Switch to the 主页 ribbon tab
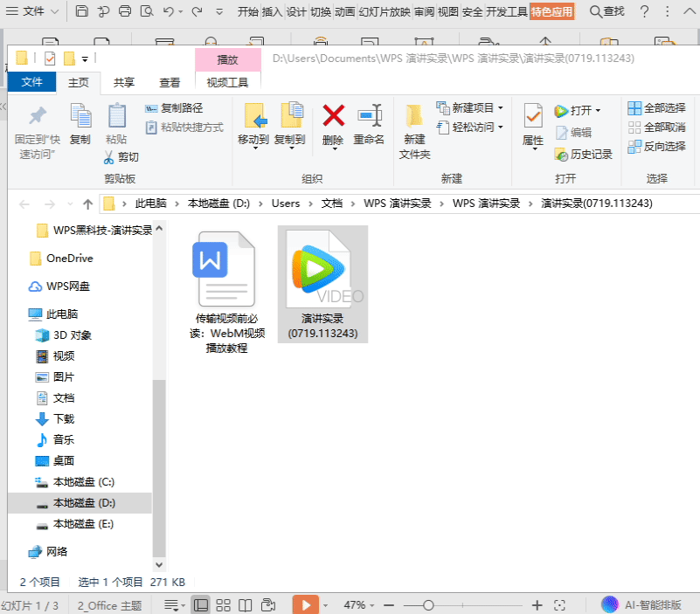The height and width of the screenshot is (614, 700). click(x=79, y=83)
